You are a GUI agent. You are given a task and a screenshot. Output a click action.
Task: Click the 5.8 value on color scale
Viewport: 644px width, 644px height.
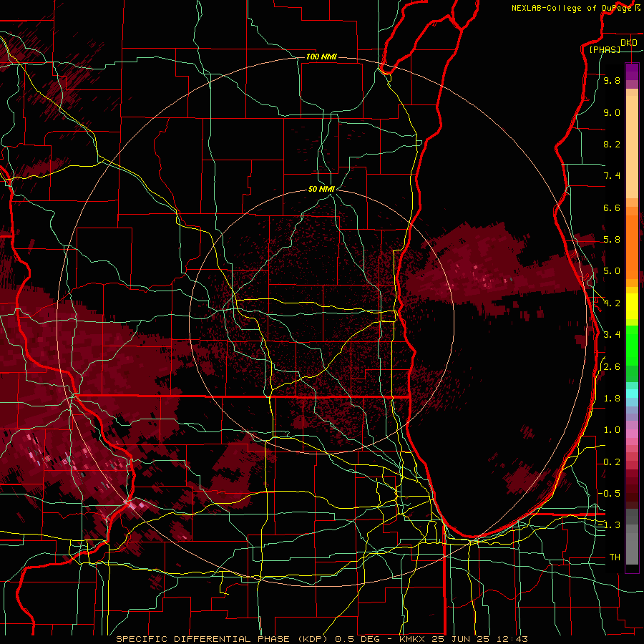[x=612, y=240]
